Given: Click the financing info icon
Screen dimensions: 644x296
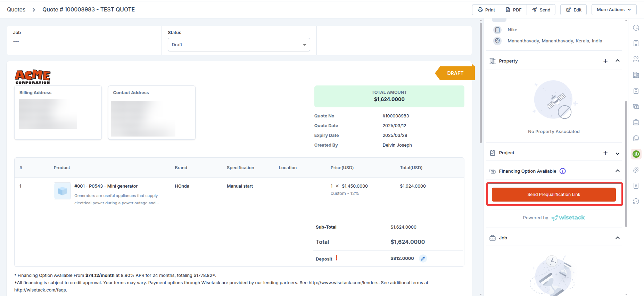Looking at the screenshot, I should point(563,171).
